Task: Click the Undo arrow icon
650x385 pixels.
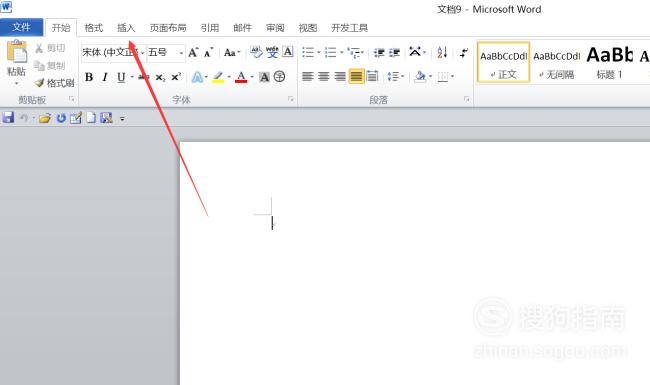Action: (24, 118)
